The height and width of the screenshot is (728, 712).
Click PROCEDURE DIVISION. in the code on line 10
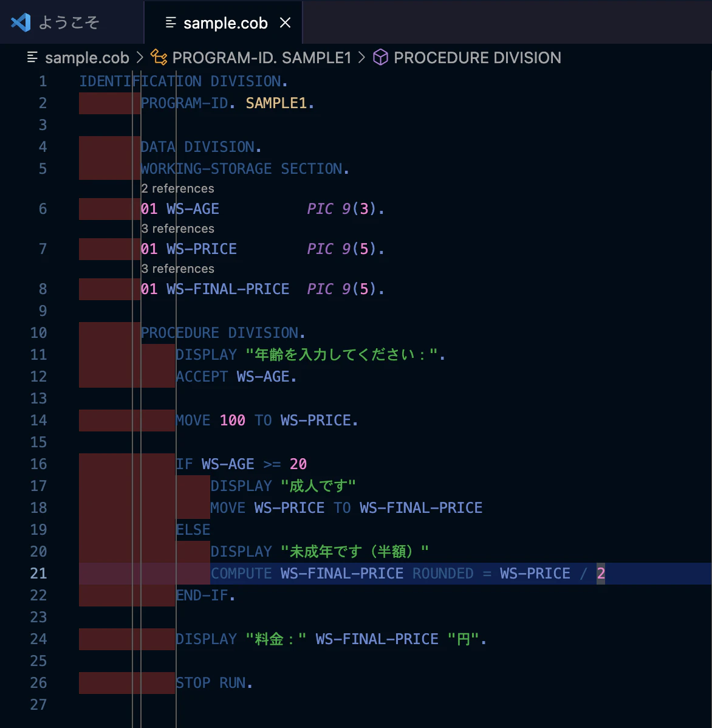[223, 332]
